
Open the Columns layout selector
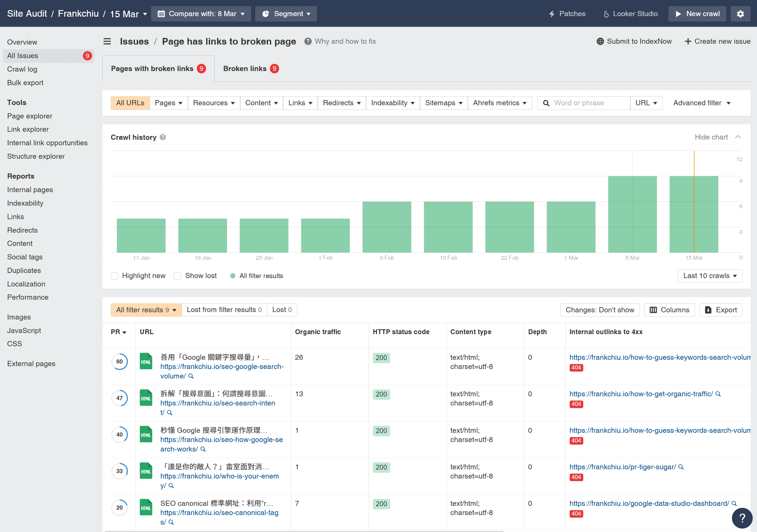(669, 310)
